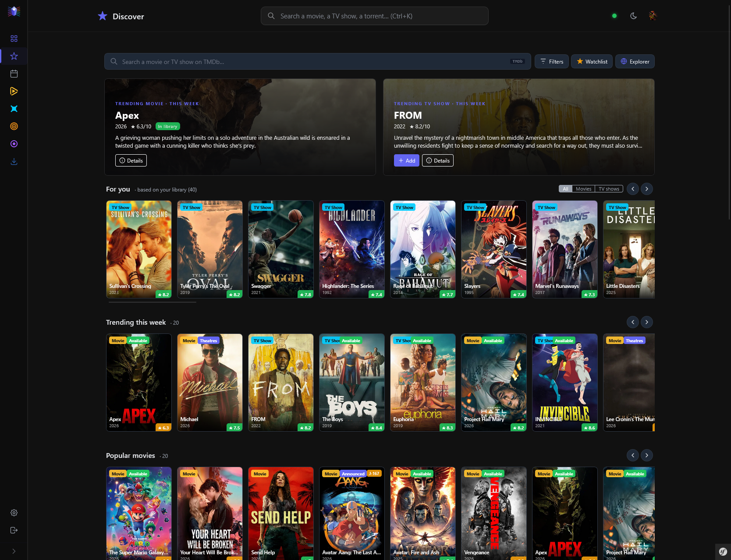Open the Vengeance poster

click(494, 514)
